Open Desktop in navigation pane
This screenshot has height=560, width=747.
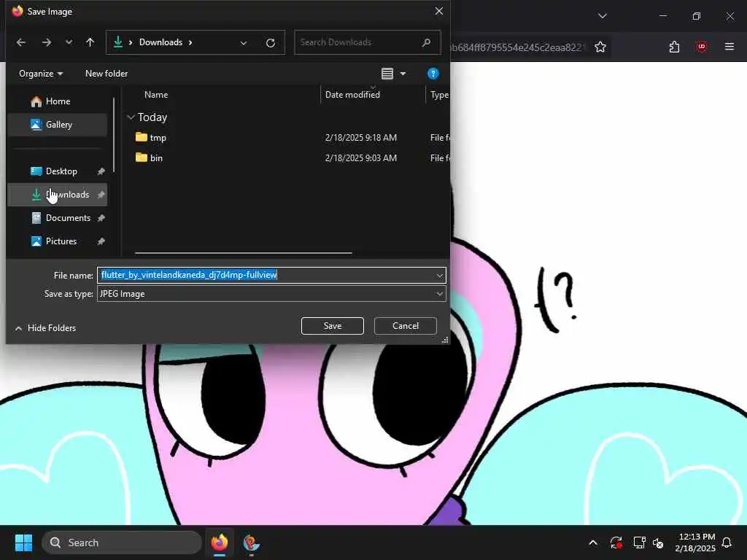(x=57, y=171)
